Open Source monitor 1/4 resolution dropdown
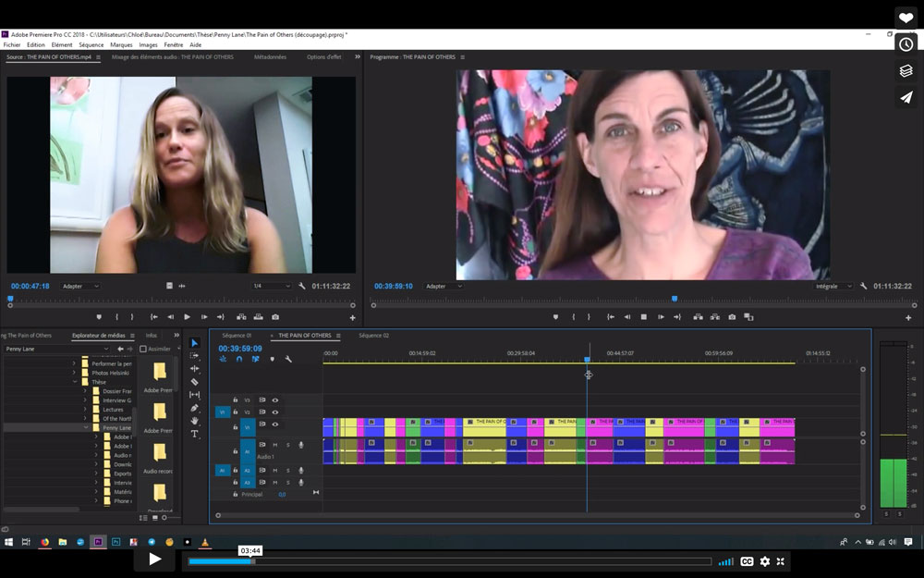Viewport: 924px width, 578px height. tap(271, 286)
